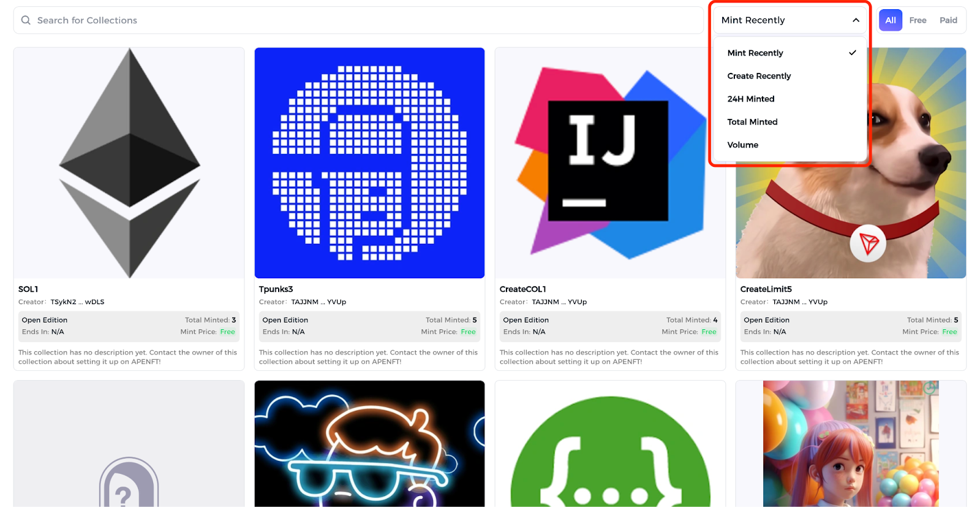Select the All price filter
The height and width of the screenshot is (507, 980).
pyautogui.click(x=891, y=20)
